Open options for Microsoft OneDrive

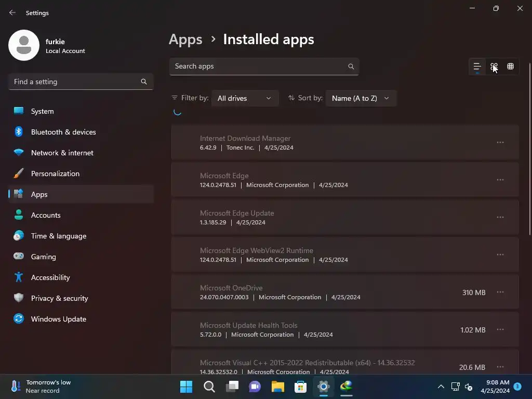500,292
